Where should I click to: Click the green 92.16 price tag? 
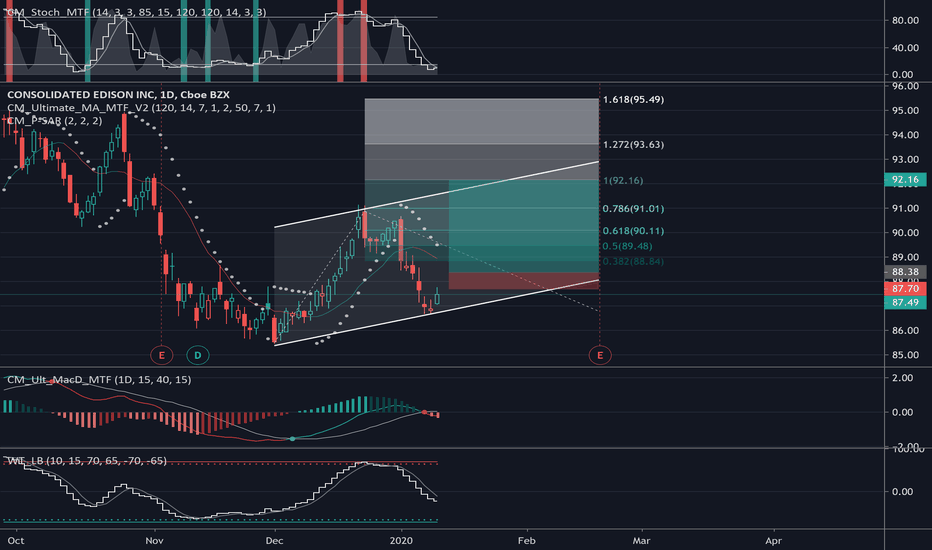tap(905, 180)
